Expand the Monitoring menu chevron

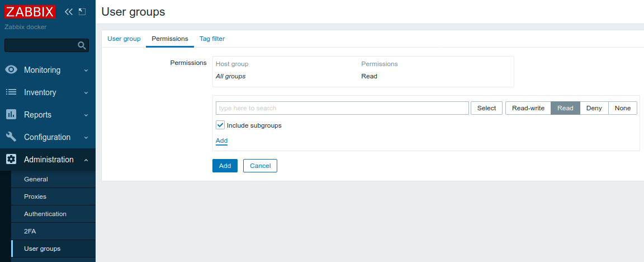coord(86,71)
